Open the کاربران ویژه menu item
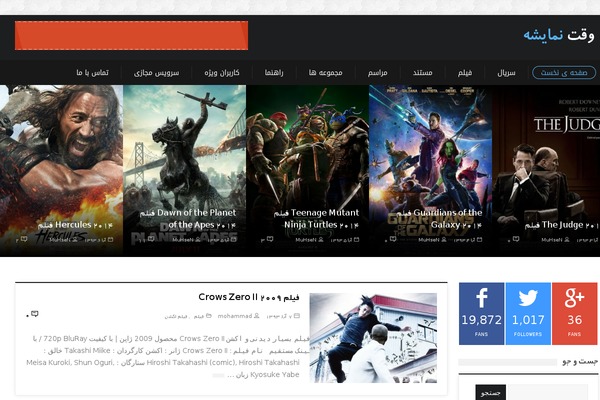The height and width of the screenshot is (400, 600). [222, 72]
